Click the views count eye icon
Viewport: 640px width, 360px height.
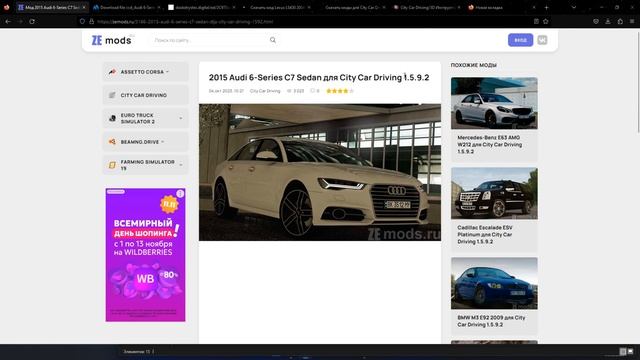(289, 91)
